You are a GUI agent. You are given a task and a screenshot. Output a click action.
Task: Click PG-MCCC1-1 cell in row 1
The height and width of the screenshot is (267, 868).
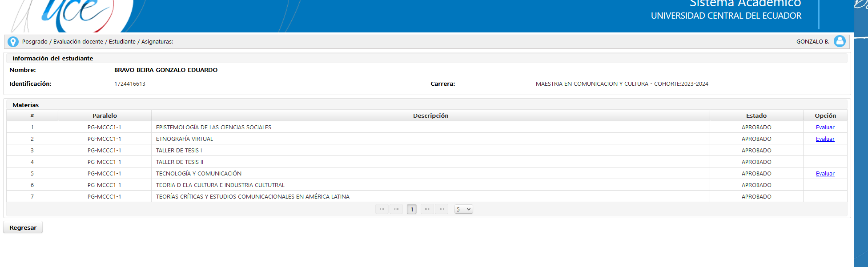(x=104, y=128)
